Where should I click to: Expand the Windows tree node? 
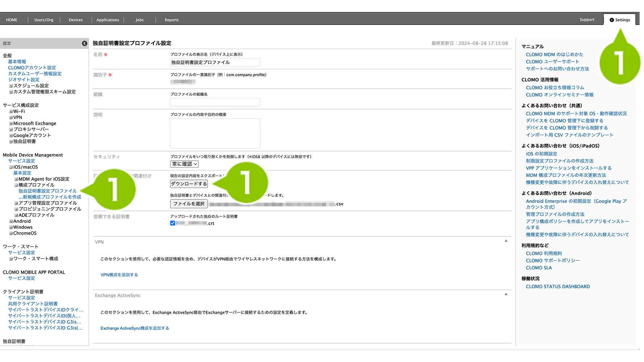pyautogui.click(x=11, y=227)
